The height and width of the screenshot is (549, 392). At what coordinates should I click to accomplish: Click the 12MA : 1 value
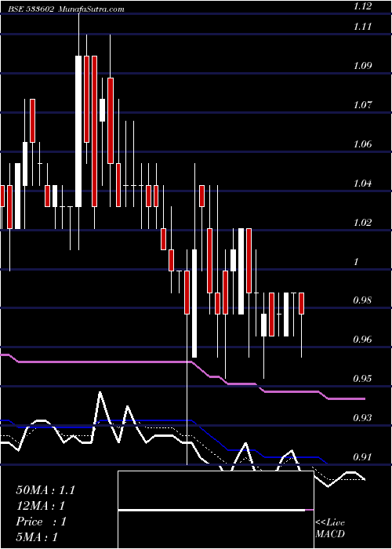41,506
